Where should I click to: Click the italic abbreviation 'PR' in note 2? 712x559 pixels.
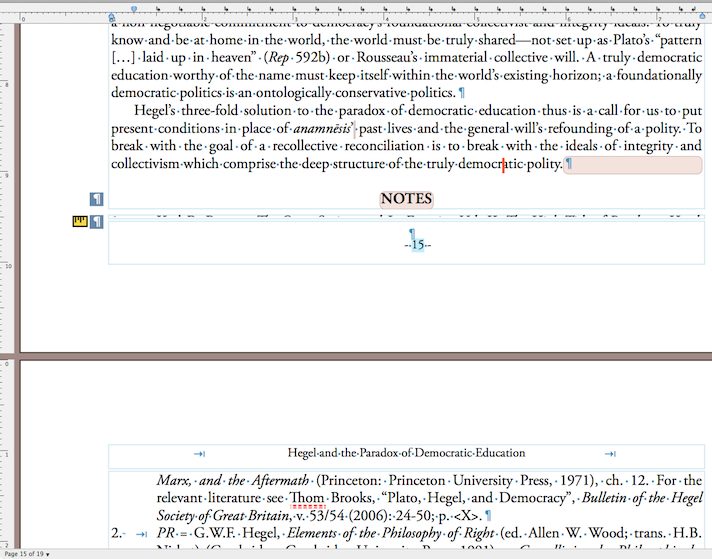click(x=166, y=533)
